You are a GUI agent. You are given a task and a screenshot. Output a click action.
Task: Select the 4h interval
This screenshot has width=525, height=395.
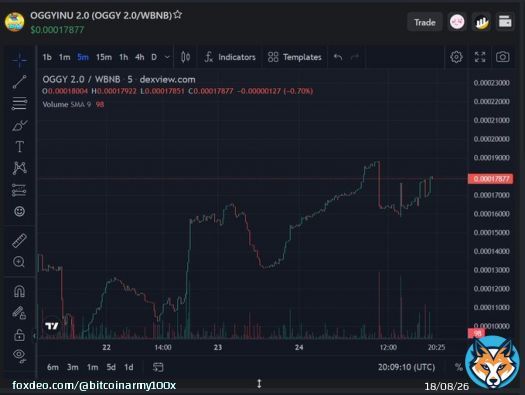click(140, 57)
